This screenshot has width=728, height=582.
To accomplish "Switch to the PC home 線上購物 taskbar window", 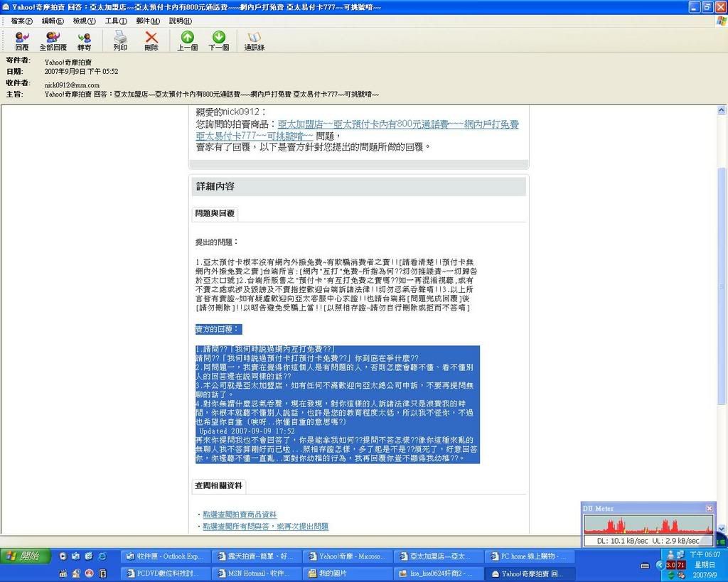I will (529, 556).
